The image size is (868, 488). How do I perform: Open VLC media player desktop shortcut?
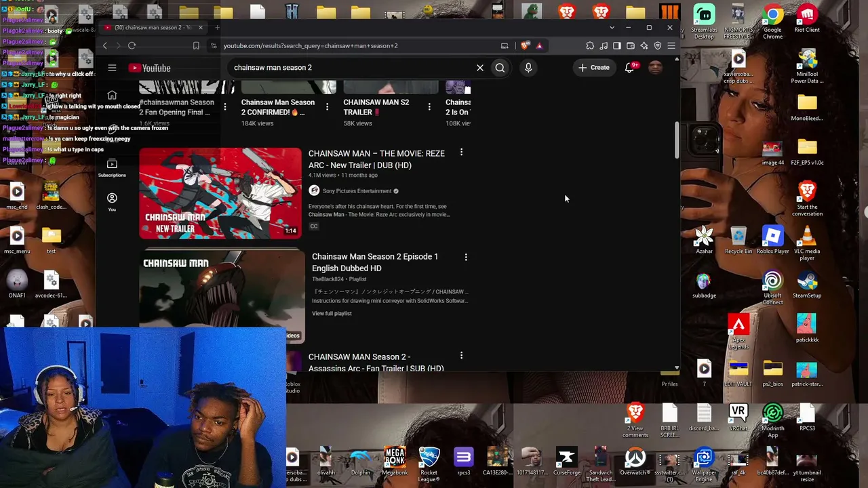click(x=807, y=244)
